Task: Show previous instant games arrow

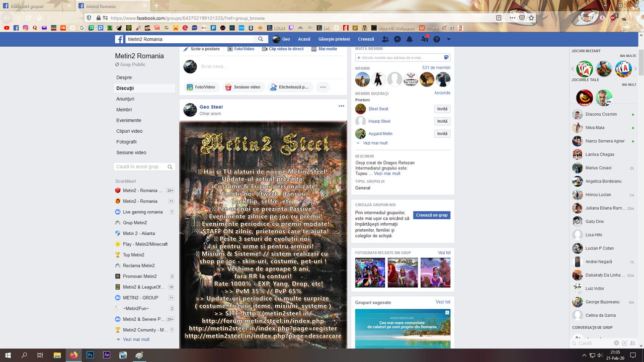Action: [573, 69]
